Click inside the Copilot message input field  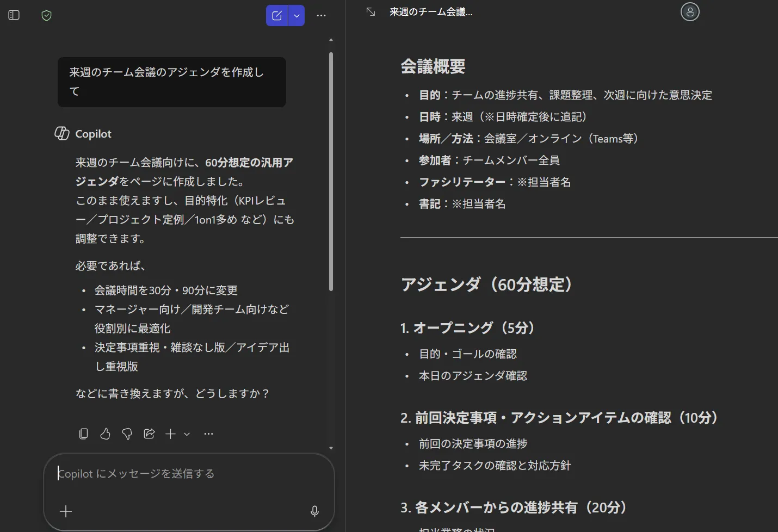point(163,473)
